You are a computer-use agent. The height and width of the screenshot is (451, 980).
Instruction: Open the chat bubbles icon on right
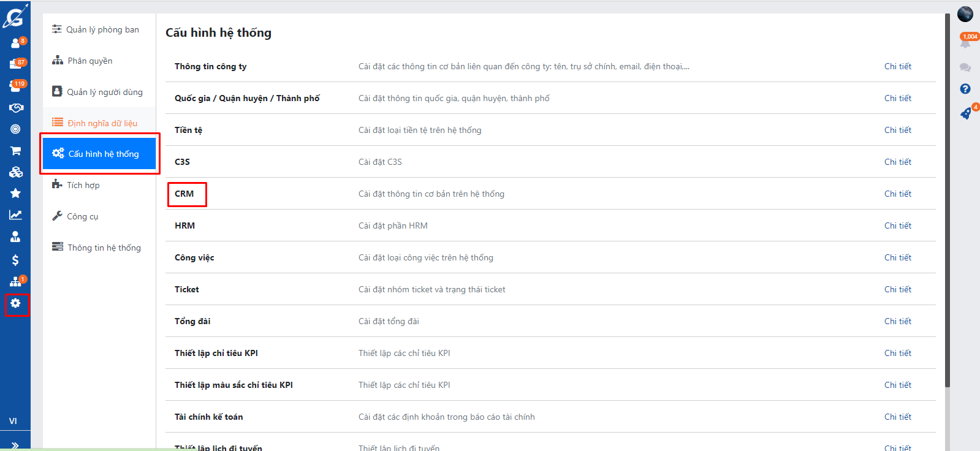point(965,67)
